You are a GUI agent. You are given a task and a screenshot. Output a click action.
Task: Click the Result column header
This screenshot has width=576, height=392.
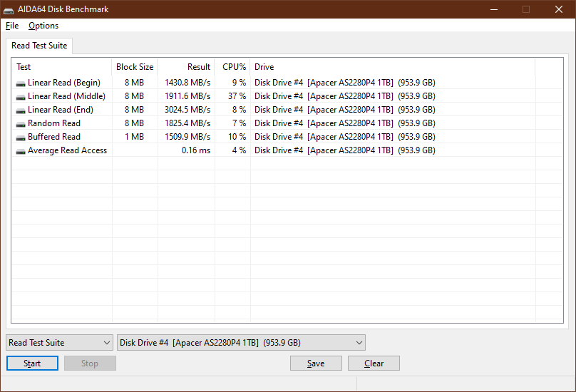coord(186,67)
